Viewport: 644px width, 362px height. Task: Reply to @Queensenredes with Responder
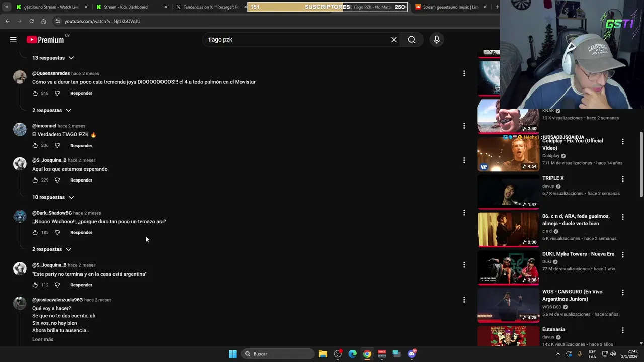coord(81,93)
